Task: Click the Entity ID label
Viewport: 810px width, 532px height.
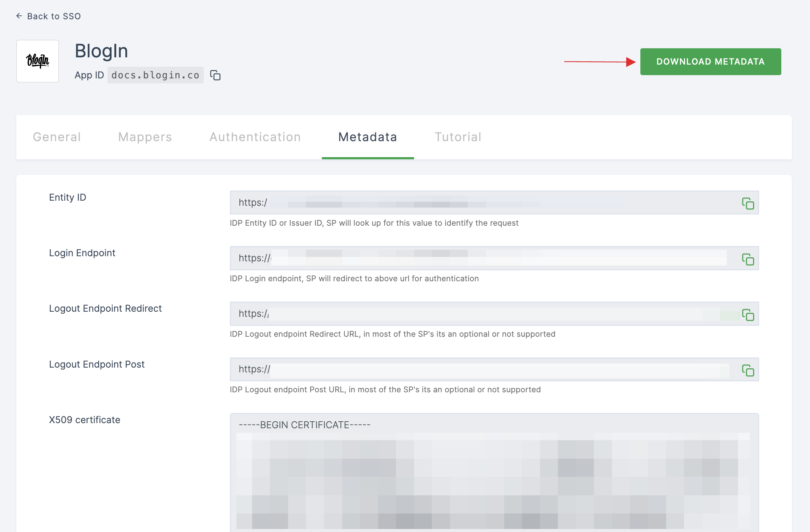Action: [68, 197]
